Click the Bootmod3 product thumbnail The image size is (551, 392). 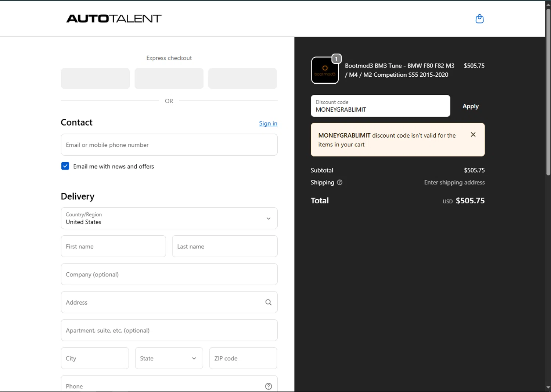click(x=325, y=70)
